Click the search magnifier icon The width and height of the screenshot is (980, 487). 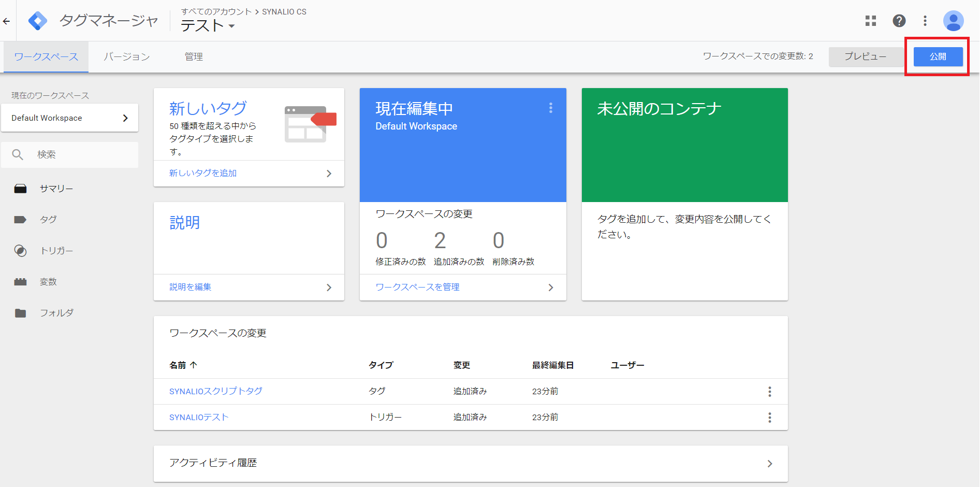coord(18,154)
